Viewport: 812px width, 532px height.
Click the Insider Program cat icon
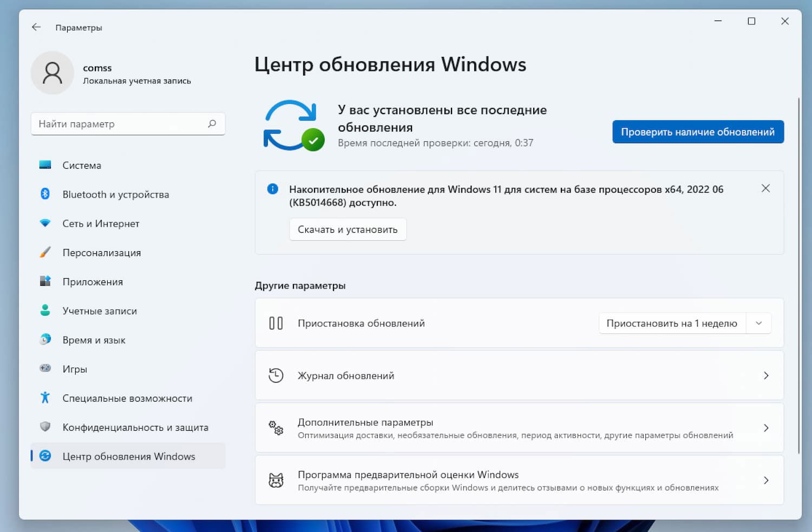tap(276, 481)
